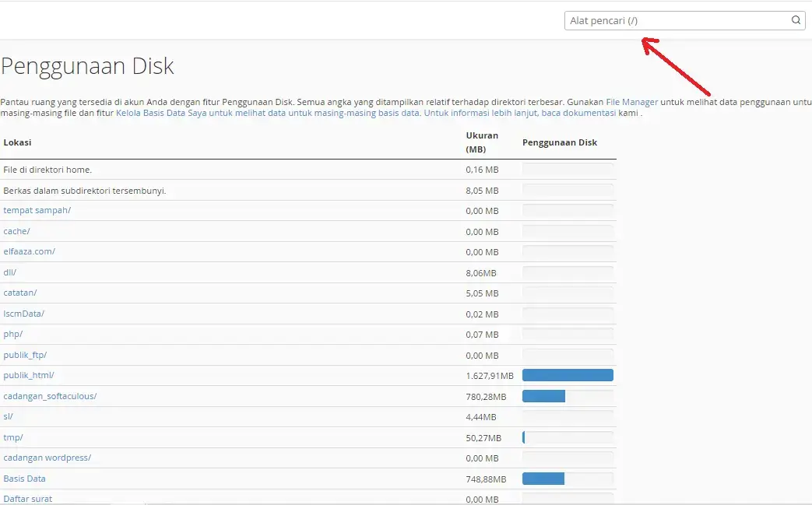The image size is (812, 505).
Task: Open the tempat sampah directory
Action: coord(37,210)
